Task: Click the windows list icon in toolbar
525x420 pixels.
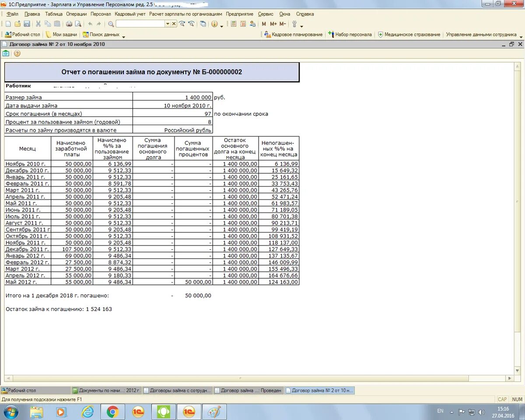Action: pyautogui.click(x=203, y=24)
